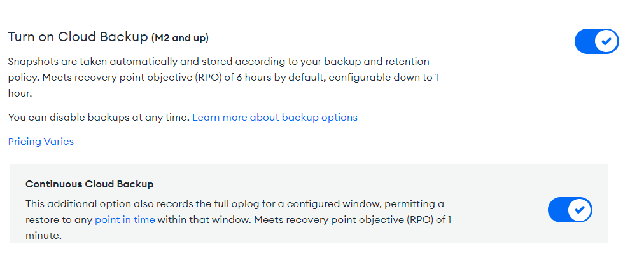
Task: Click blue track of Continuous Backup toggle
Action: 557,210
